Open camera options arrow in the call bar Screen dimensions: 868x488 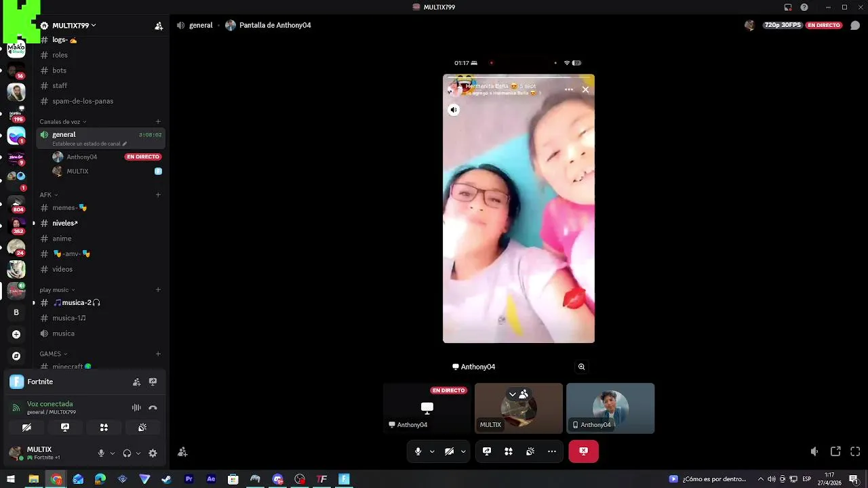[x=463, y=451]
